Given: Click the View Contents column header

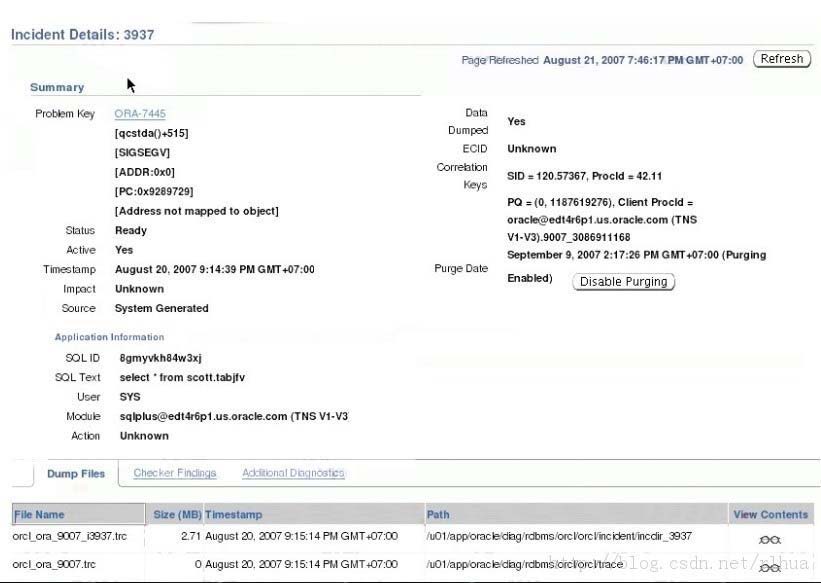Looking at the screenshot, I should point(770,515).
